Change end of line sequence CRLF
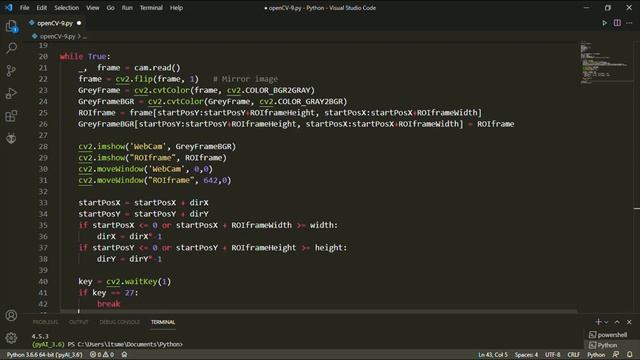The height and width of the screenshot is (360, 640). [x=573, y=355]
